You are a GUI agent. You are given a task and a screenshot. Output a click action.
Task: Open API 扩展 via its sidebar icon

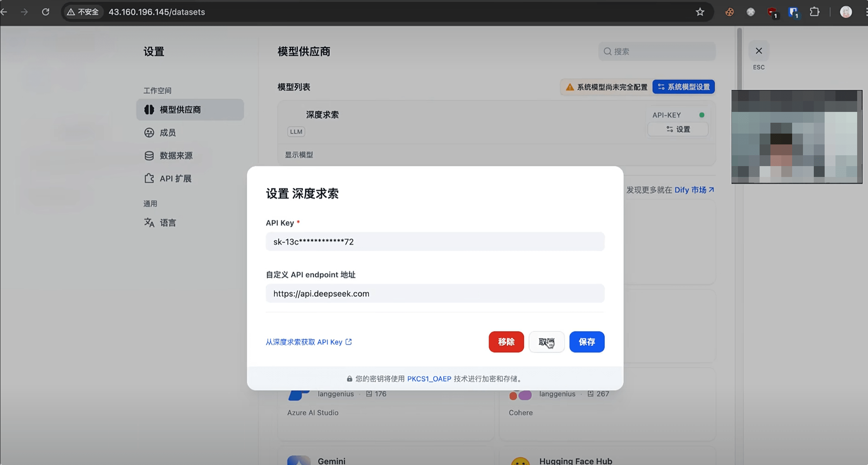pyautogui.click(x=149, y=178)
